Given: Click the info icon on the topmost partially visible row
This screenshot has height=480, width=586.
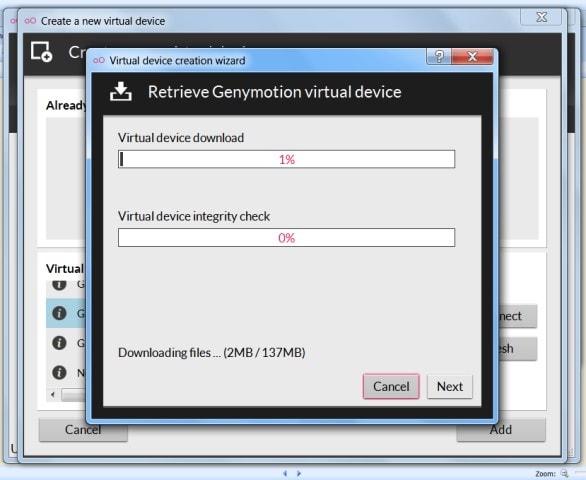Looking at the screenshot, I should tap(59, 285).
